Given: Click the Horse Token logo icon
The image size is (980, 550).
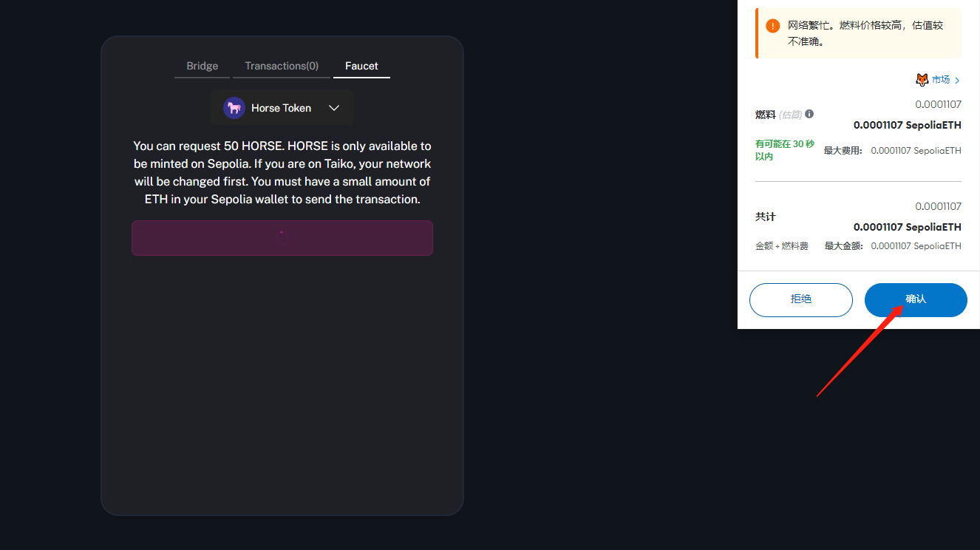Looking at the screenshot, I should [x=234, y=108].
